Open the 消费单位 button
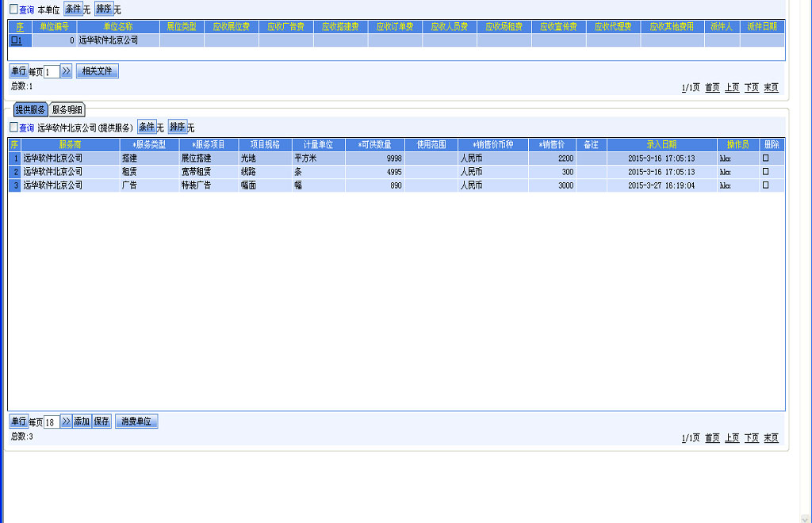 point(136,422)
